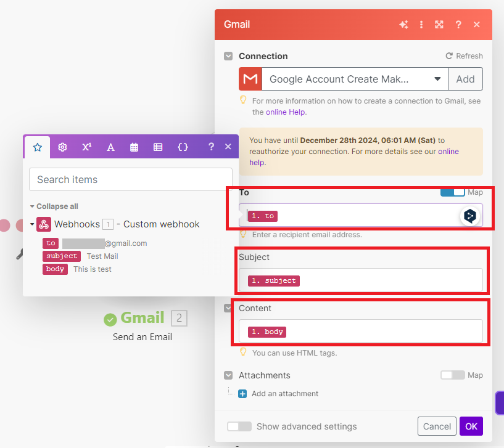Click the '1. to' pill in To field

[263, 216]
